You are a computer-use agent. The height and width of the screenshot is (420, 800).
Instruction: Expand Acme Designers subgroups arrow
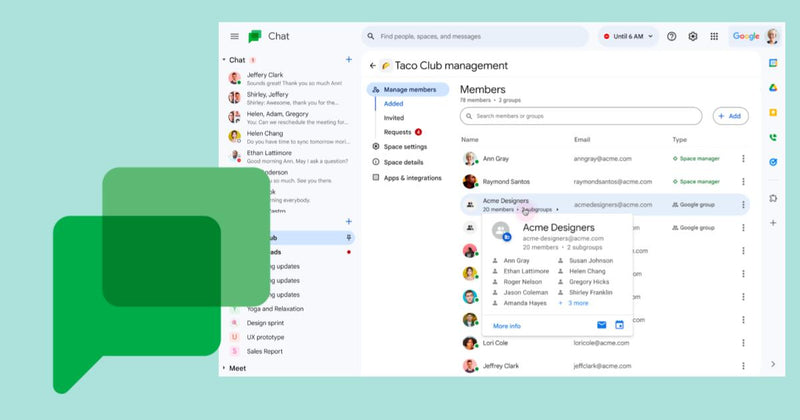tap(557, 209)
